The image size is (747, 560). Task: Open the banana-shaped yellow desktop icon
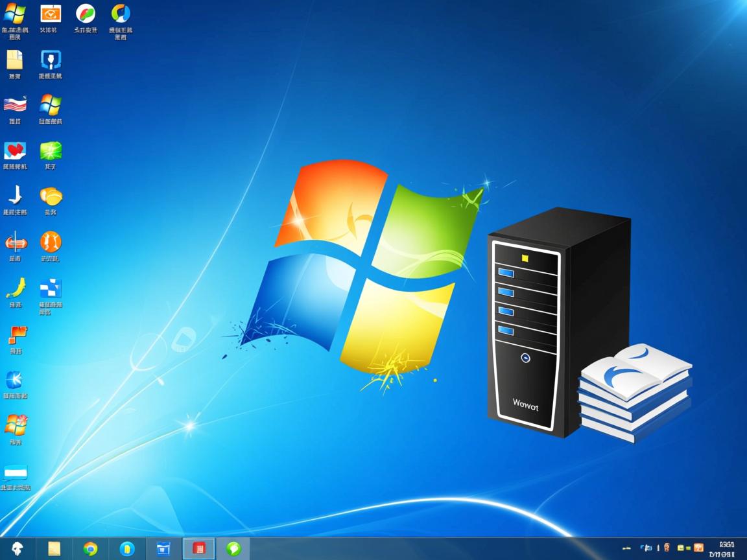click(x=14, y=288)
